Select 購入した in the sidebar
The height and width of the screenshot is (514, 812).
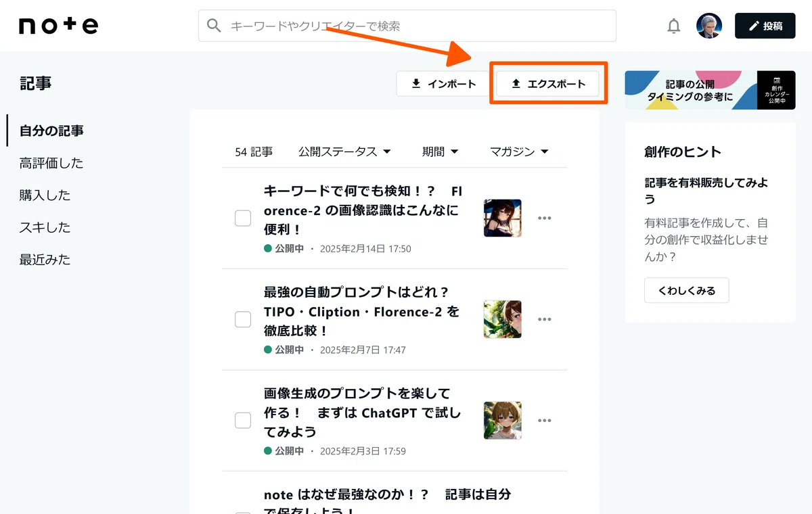45,195
